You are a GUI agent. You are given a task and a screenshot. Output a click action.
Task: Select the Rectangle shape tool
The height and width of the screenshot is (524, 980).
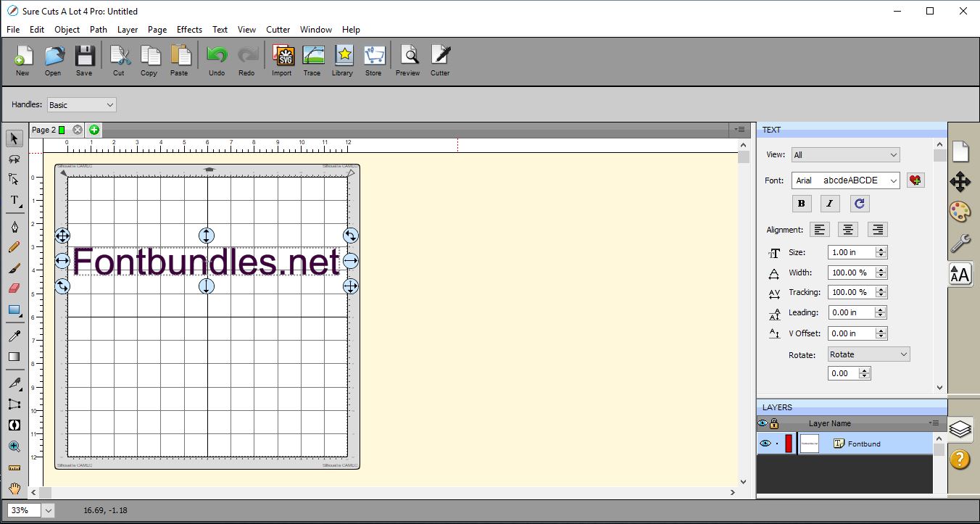click(x=14, y=310)
